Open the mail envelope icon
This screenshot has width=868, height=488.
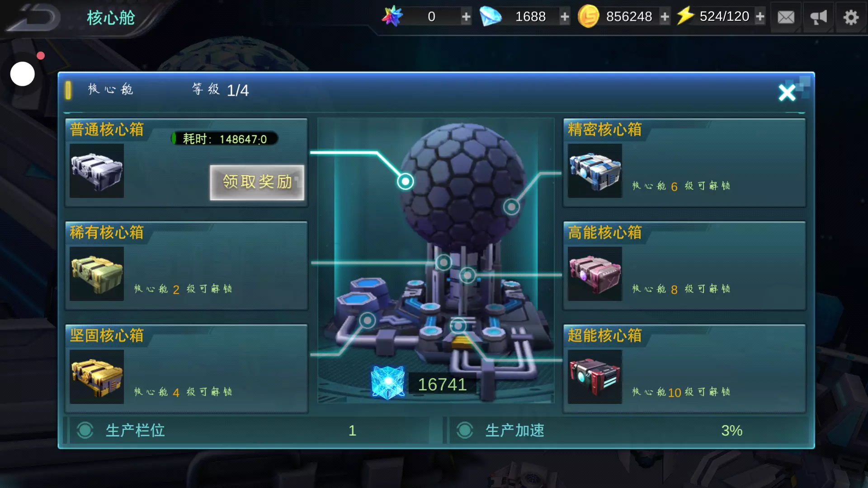tap(786, 17)
